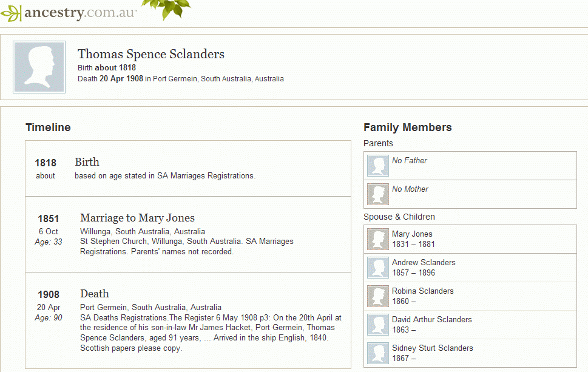Open the Sidney Sturt Sclanders link
This screenshot has width=588, height=372.
(433, 348)
